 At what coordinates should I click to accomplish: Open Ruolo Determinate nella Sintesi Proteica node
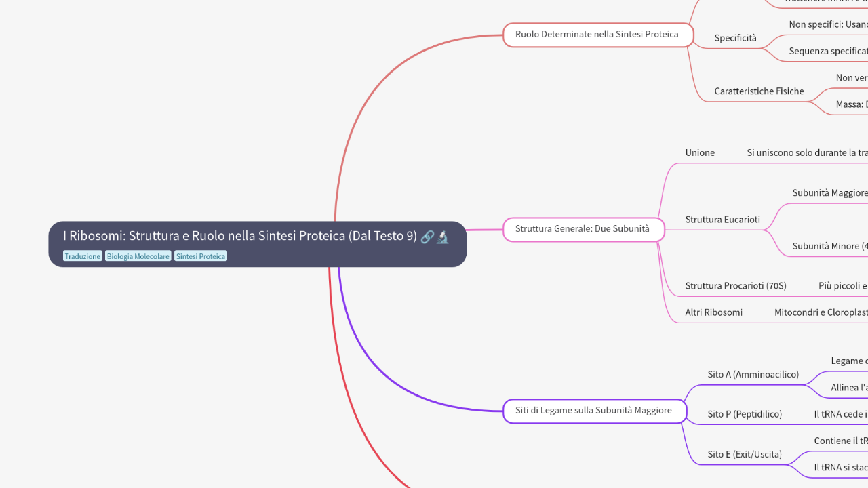tap(597, 35)
